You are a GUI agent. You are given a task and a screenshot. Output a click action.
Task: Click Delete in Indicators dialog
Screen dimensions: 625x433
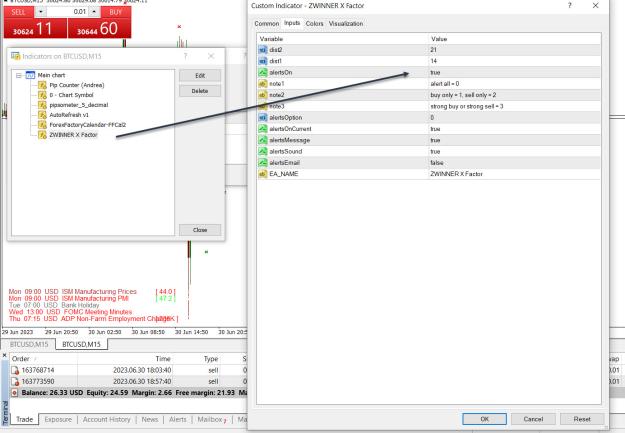click(x=200, y=91)
